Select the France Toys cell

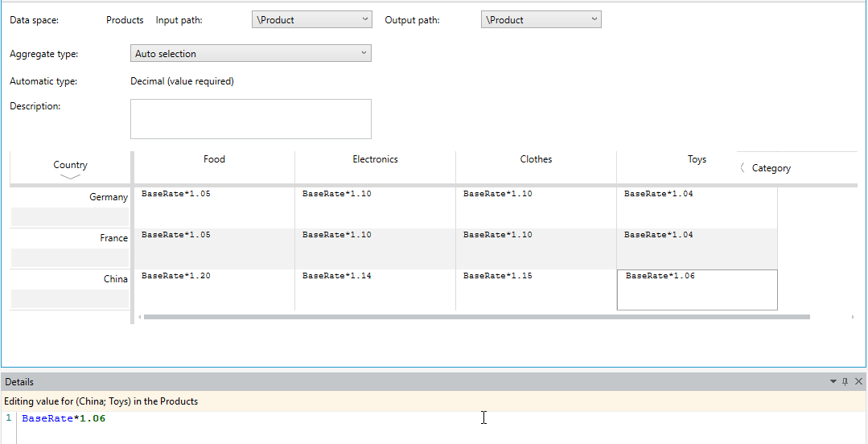click(x=697, y=249)
